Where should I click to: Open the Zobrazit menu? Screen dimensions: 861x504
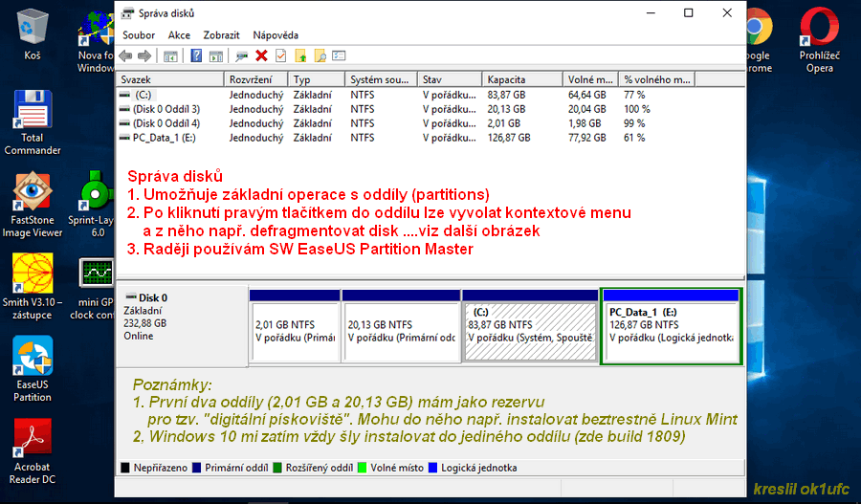(221, 35)
